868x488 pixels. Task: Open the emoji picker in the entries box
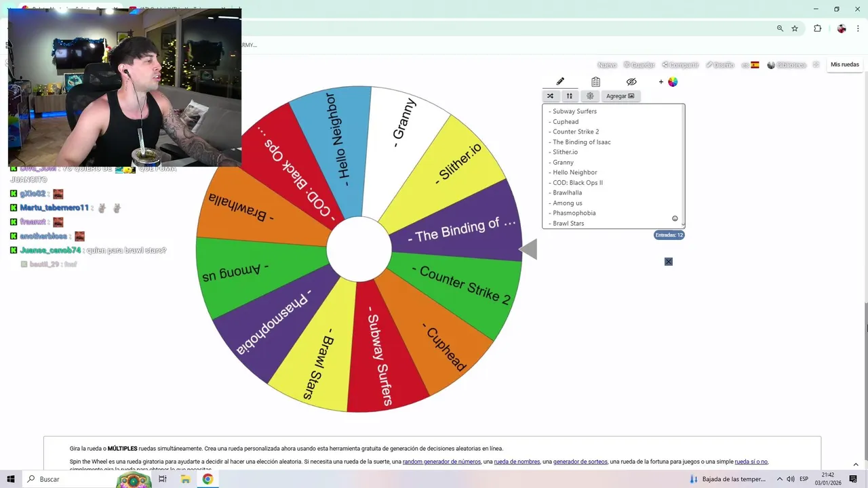coord(675,218)
